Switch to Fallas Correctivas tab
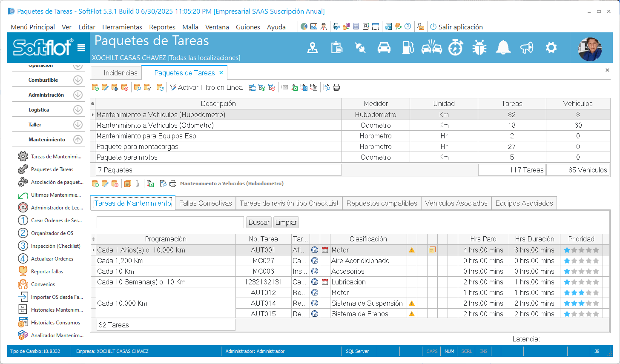This screenshot has width=620, height=364. pos(205,203)
